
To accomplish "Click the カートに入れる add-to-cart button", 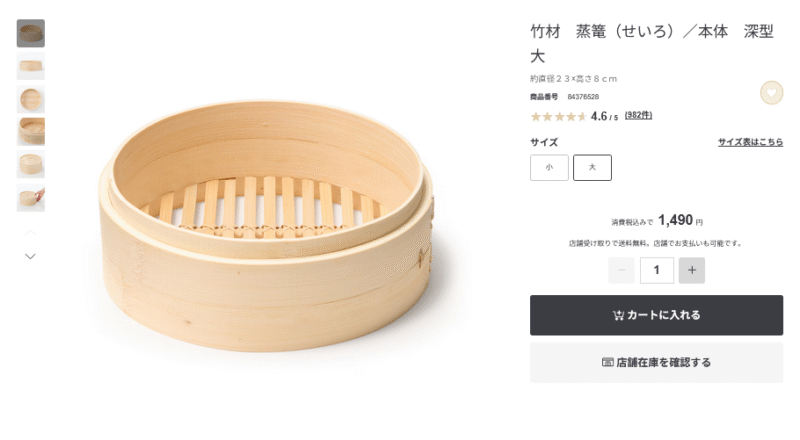I will pos(656,315).
